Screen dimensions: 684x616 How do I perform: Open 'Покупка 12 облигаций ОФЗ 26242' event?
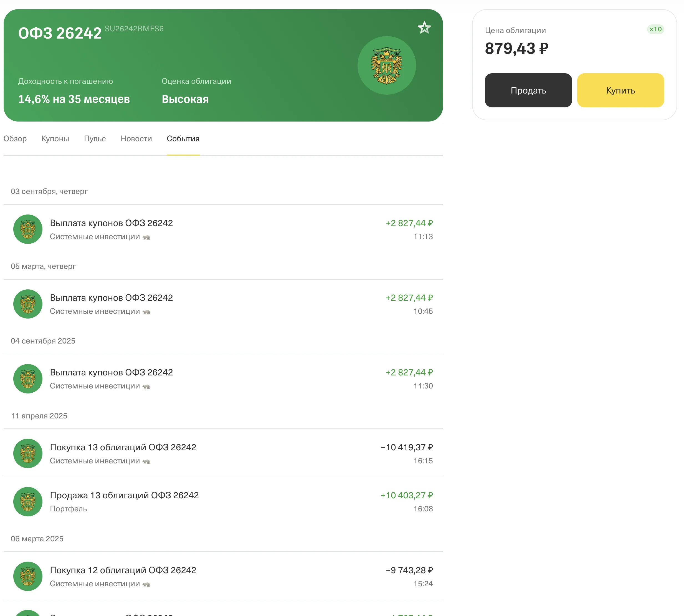(x=123, y=570)
